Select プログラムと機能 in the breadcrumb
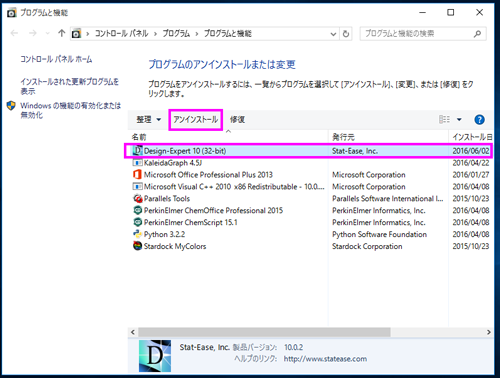The height and width of the screenshot is (378, 500). (228, 34)
